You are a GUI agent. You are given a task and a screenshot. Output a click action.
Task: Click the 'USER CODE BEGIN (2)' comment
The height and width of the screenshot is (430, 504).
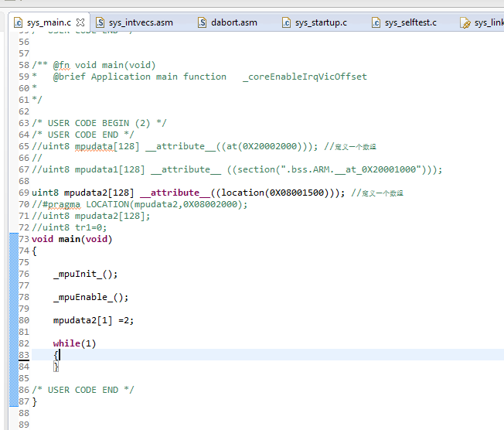coord(99,123)
